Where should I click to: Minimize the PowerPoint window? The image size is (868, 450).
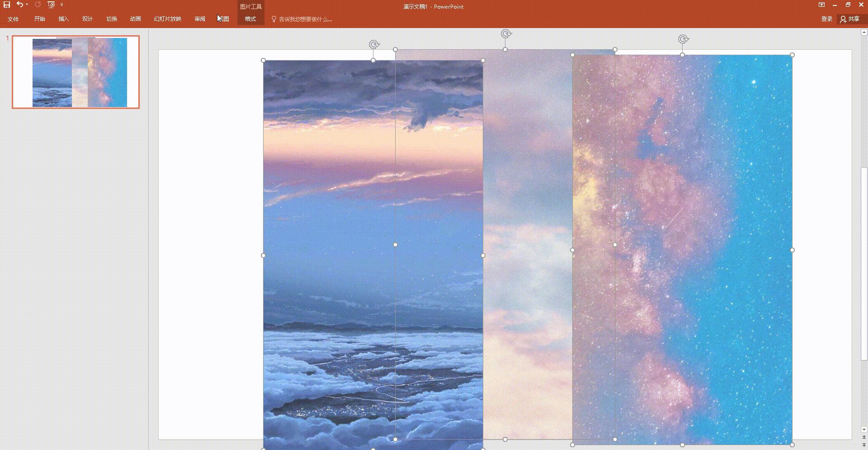click(x=835, y=5)
